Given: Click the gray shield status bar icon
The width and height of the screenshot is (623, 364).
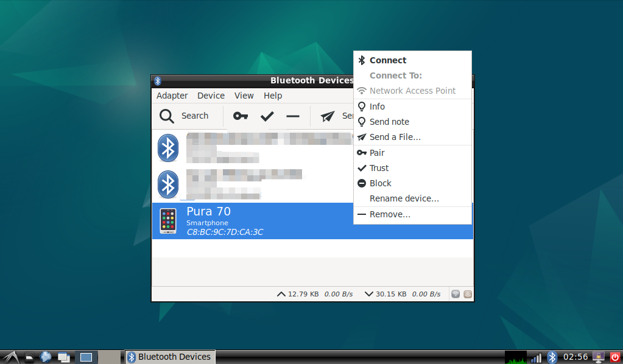Looking at the screenshot, I should pyautogui.click(x=456, y=294).
